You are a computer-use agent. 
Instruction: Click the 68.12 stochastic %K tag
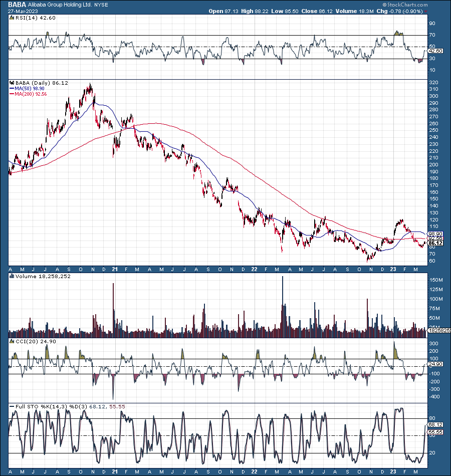point(435,425)
